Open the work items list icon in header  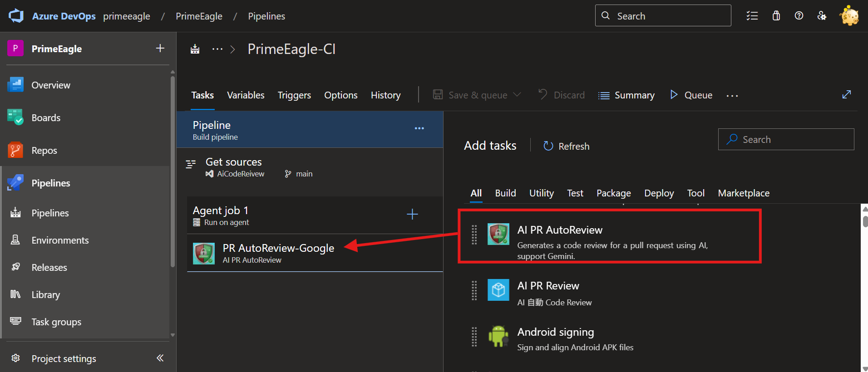(752, 16)
